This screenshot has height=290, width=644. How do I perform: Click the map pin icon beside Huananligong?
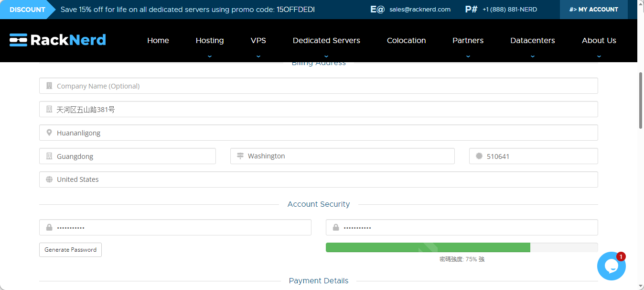tap(49, 133)
